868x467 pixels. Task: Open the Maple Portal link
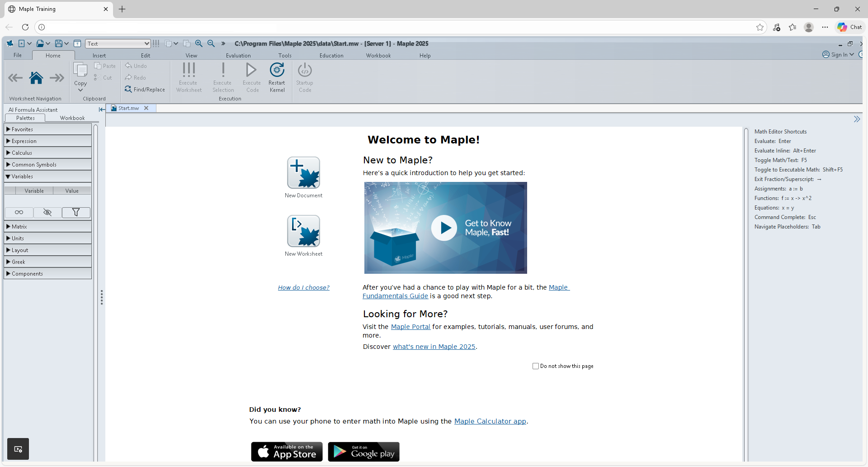pos(410,327)
